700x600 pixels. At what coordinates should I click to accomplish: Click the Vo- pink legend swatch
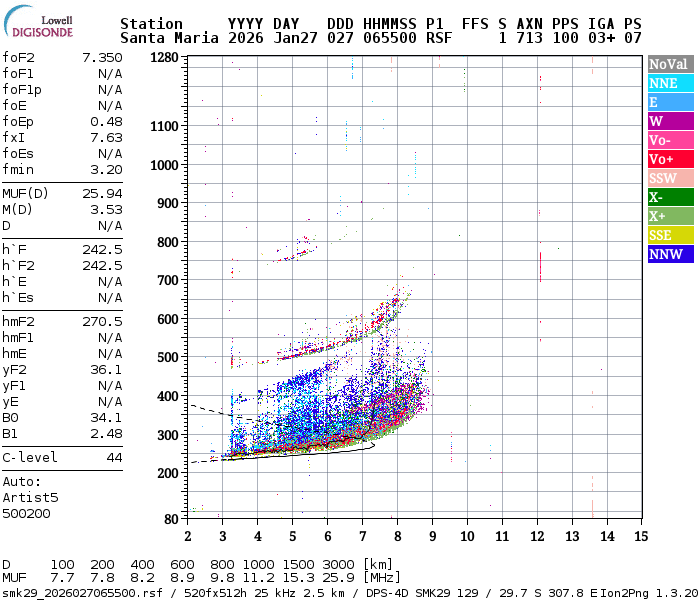[669, 140]
